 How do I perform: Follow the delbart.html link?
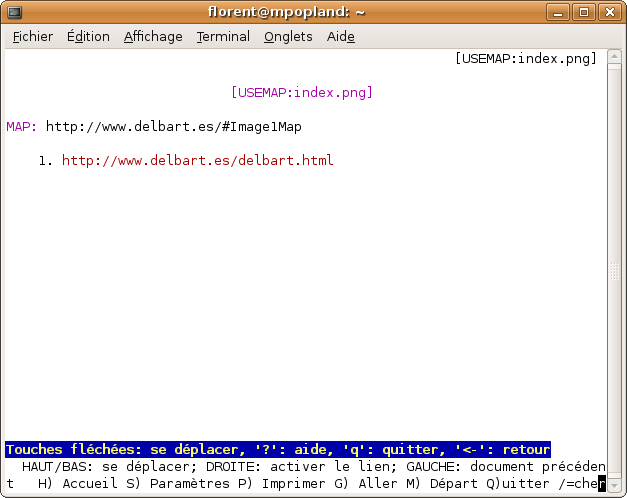click(x=198, y=160)
